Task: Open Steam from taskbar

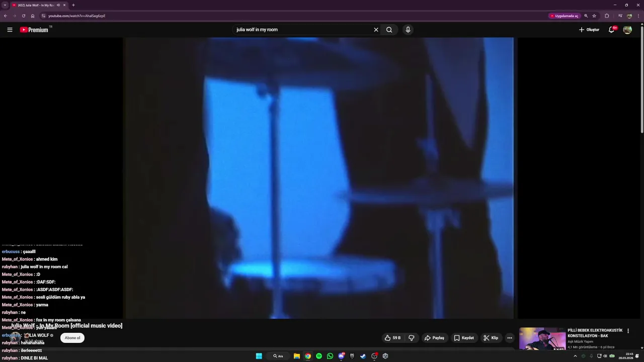Action: [363, 356]
